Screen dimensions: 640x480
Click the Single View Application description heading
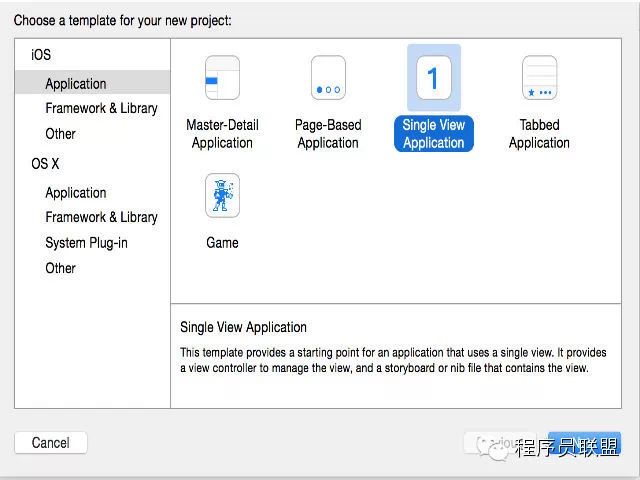click(243, 327)
